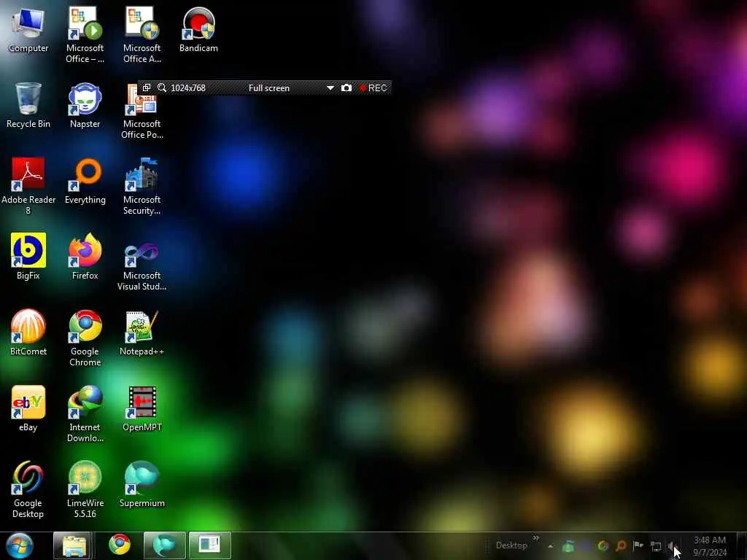This screenshot has width=747, height=560.
Task: Switch to the fourth taskbar window button
Action: (209, 545)
